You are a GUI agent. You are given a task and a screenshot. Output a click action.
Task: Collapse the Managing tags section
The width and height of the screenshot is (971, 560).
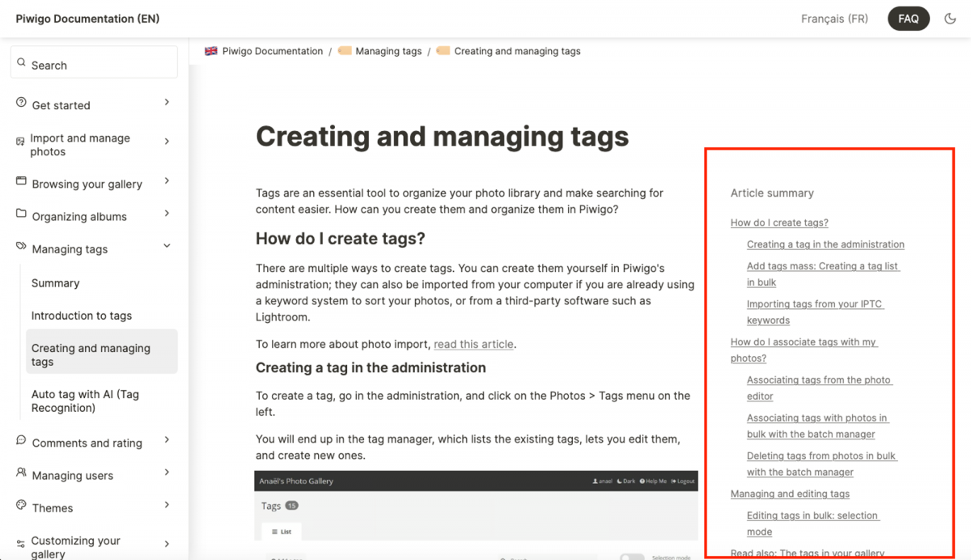click(x=166, y=246)
